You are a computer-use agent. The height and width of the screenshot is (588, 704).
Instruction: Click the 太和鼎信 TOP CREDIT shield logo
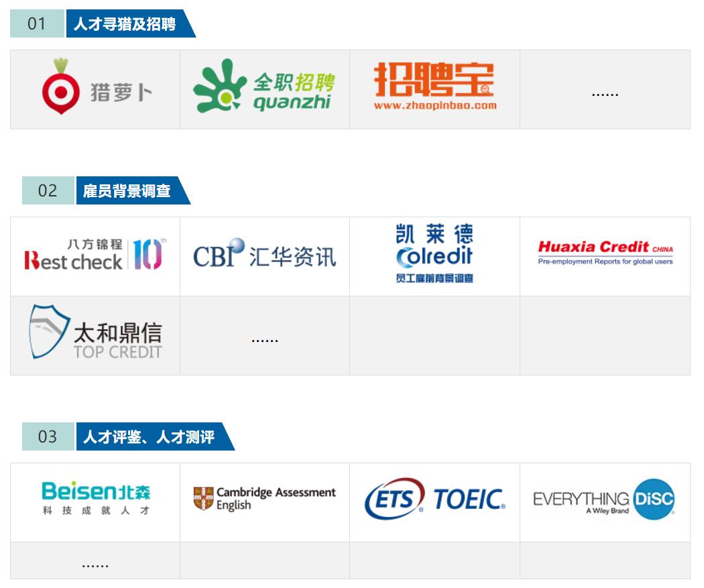(94, 334)
